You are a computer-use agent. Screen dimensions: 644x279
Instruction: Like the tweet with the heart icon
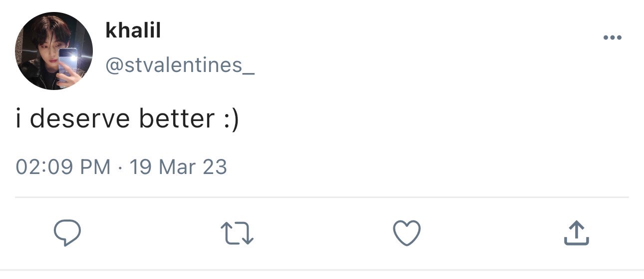pos(407,233)
